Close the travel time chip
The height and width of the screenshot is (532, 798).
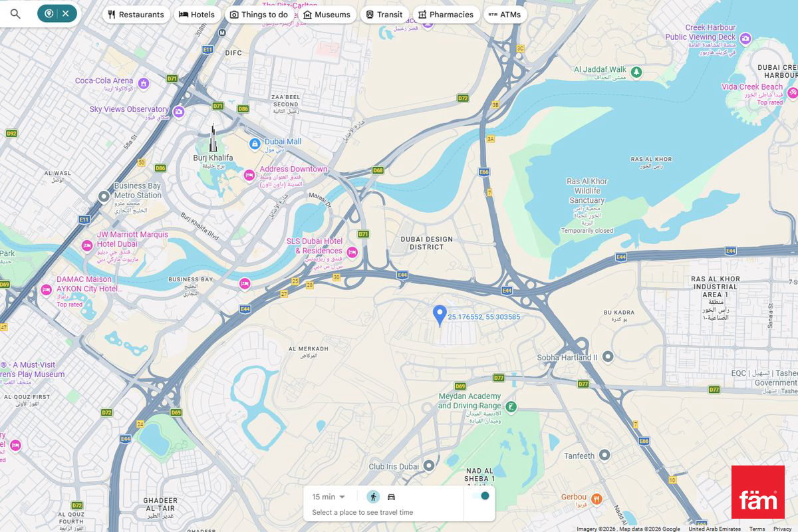click(x=66, y=13)
